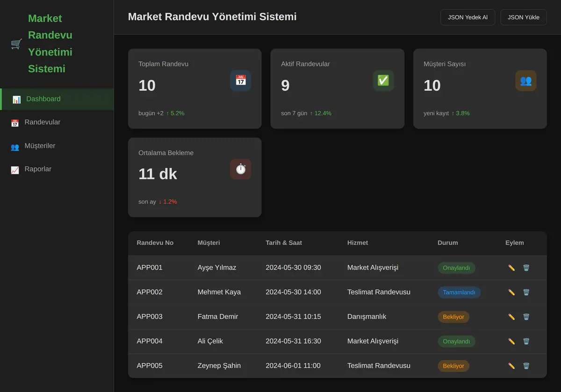
Task: Click the Eylem column header
Action: click(515, 243)
